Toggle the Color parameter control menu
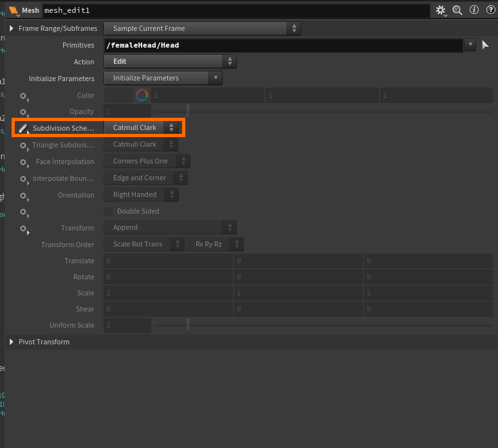The width and height of the screenshot is (498, 448). pyautogui.click(x=24, y=97)
